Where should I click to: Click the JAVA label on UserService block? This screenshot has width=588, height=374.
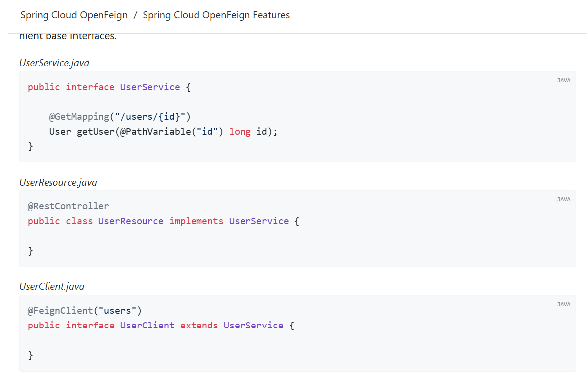coord(564,80)
